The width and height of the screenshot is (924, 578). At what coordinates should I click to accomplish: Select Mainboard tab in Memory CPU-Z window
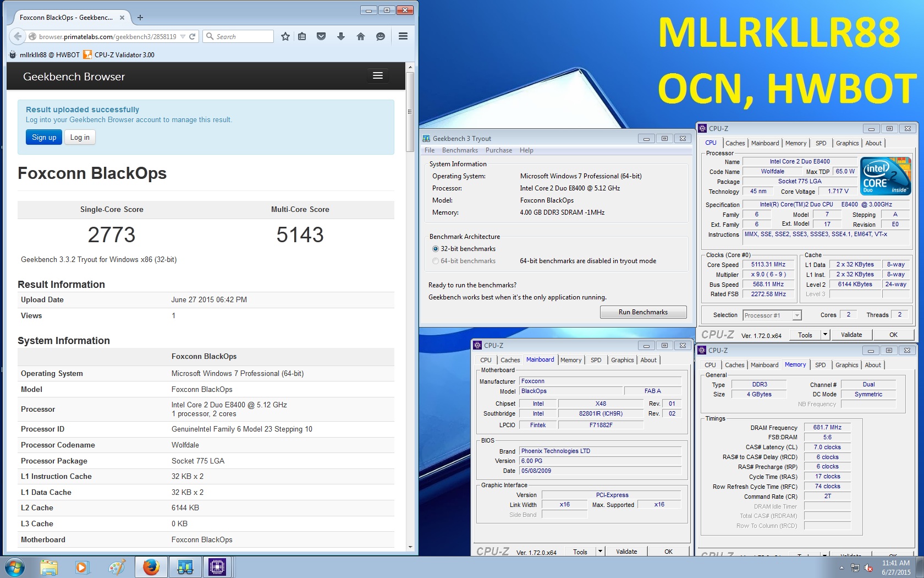765,365
